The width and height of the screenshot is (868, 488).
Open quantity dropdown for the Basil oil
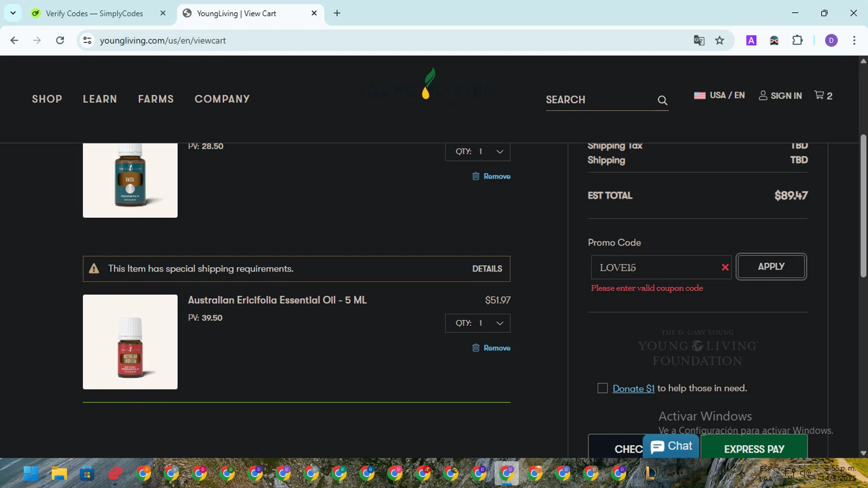pyautogui.click(x=478, y=152)
